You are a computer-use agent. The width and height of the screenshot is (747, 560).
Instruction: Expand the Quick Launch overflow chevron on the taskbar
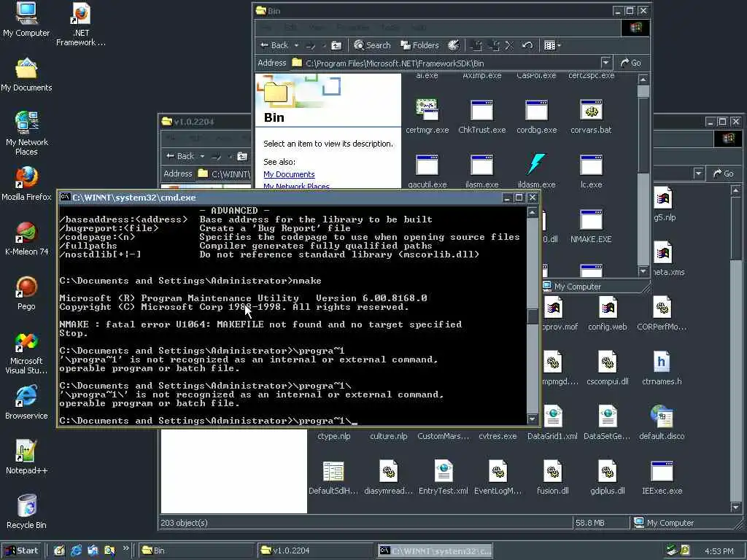125,548
